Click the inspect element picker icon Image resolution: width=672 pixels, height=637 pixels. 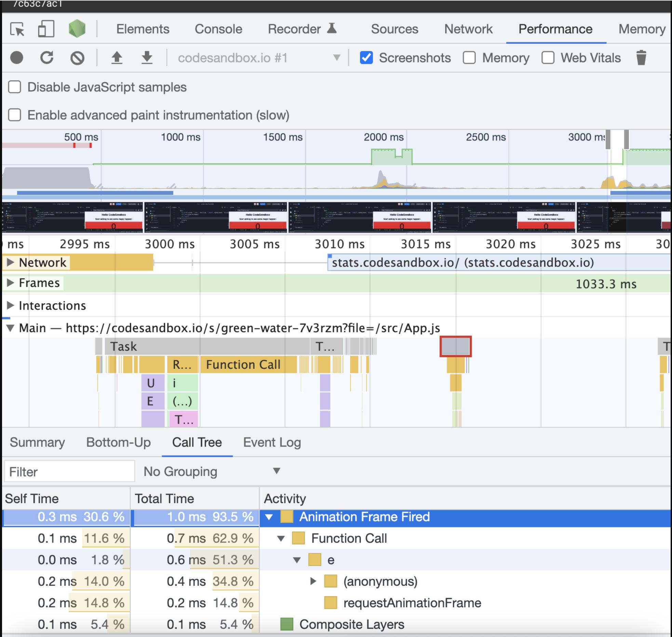click(x=17, y=29)
